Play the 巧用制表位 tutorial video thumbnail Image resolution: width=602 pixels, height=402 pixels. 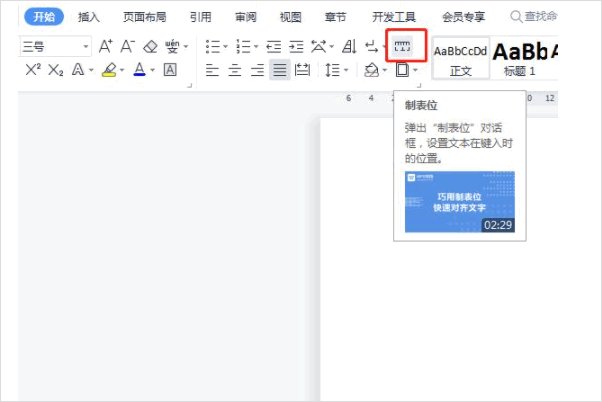tap(460, 202)
